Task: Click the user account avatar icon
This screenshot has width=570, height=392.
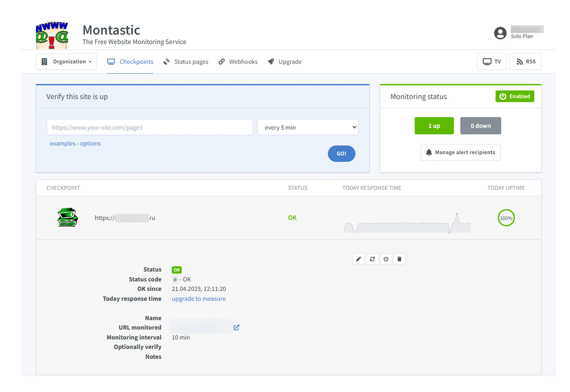Action: (500, 33)
